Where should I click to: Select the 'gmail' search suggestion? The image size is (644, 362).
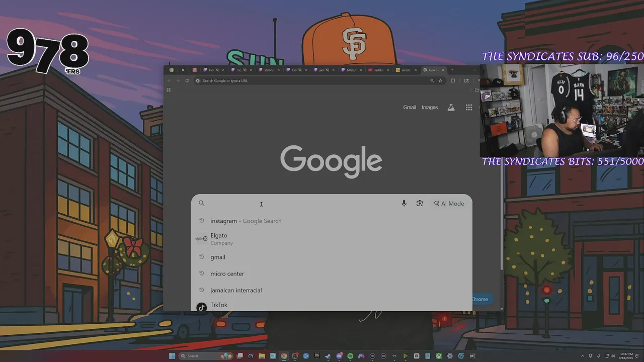(332, 257)
